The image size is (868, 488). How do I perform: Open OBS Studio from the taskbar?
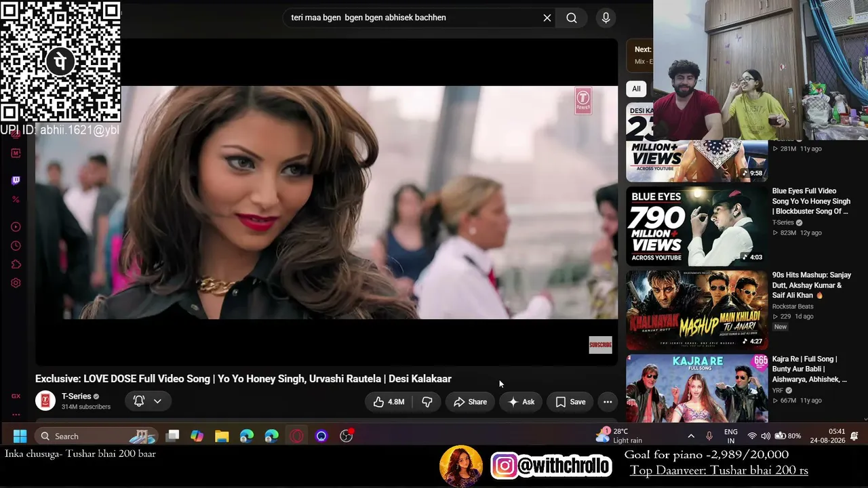347,436
